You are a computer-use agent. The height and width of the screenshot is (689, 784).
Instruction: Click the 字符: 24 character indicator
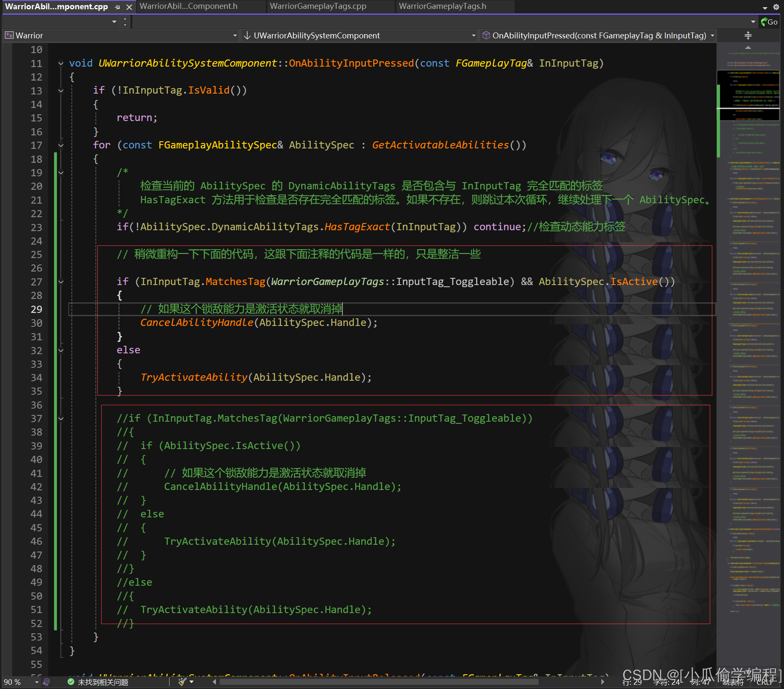[x=666, y=682]
